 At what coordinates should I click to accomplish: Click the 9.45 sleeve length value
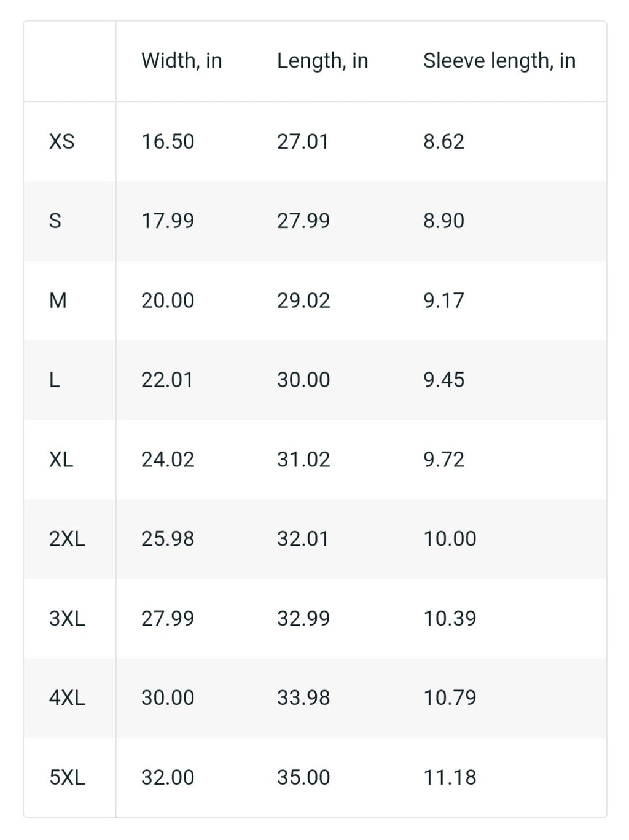click(443, 380)
